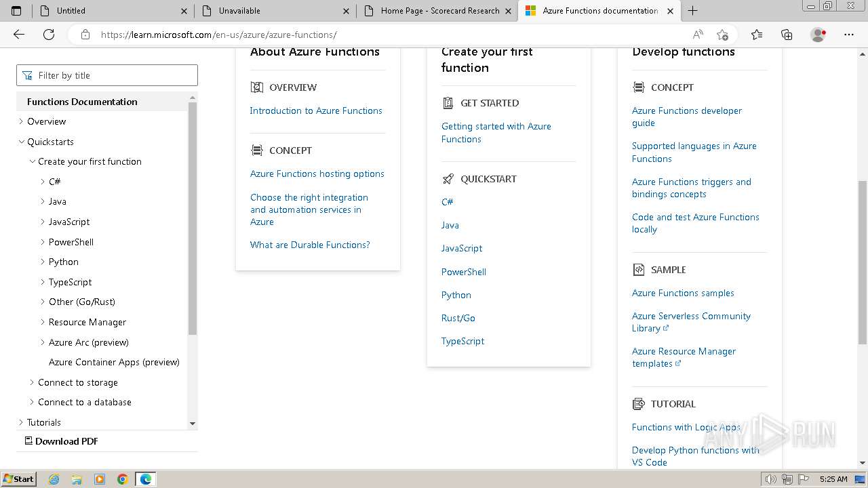
Task: Open Google Chrome from taskbar
Action: (x=123, y=479)
